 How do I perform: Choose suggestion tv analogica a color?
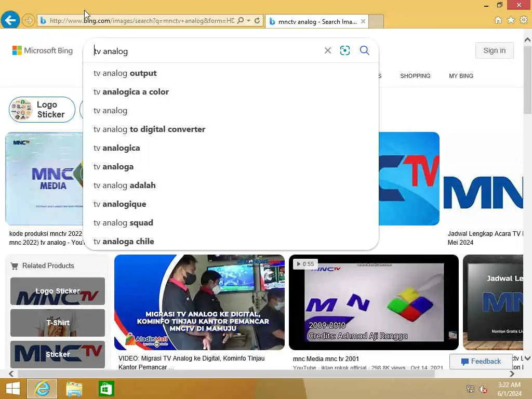(231, 91)
